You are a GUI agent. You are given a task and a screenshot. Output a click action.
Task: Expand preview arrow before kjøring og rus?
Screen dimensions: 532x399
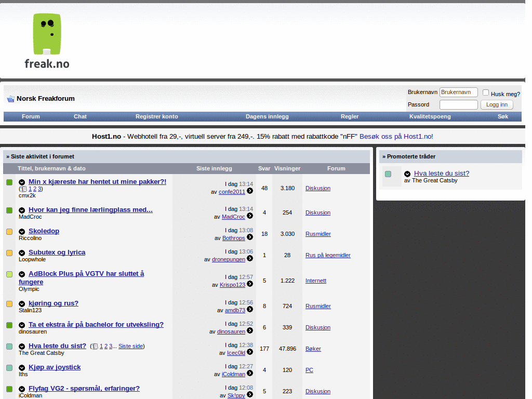(x=22, y=304)
